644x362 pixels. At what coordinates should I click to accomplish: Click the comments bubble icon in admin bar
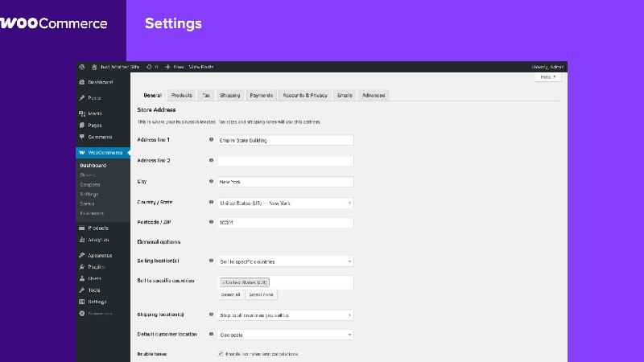click(x=149, y=67)
